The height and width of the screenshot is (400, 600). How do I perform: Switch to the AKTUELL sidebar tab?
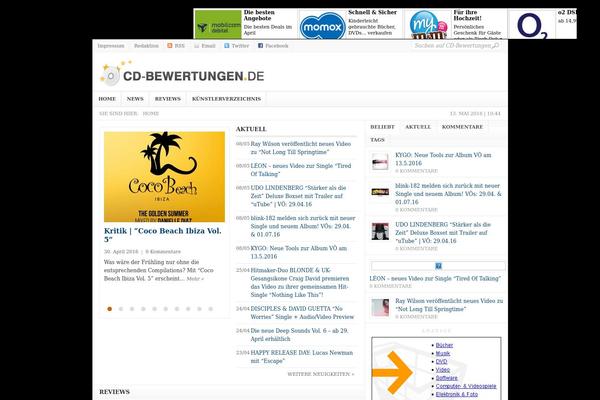coord(418,127)
